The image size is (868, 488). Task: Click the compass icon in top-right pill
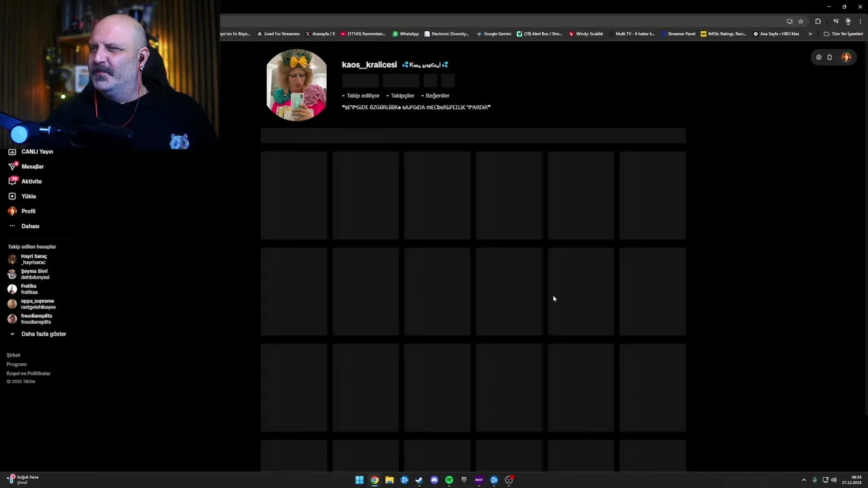click(x=818, y=58)
